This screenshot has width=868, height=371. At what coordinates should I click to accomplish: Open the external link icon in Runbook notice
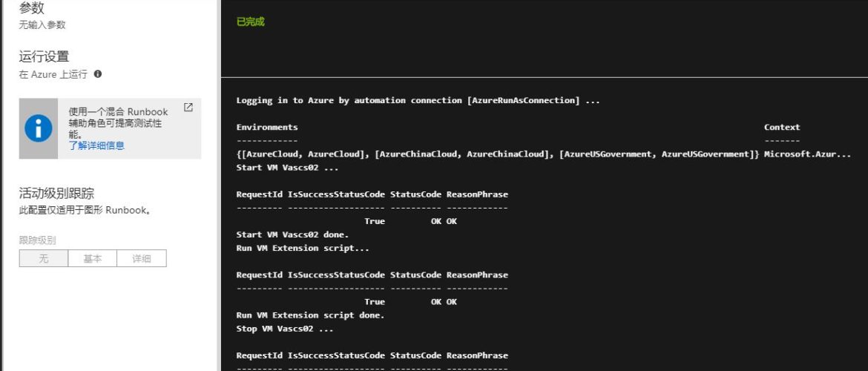click(x=188, y=108)
